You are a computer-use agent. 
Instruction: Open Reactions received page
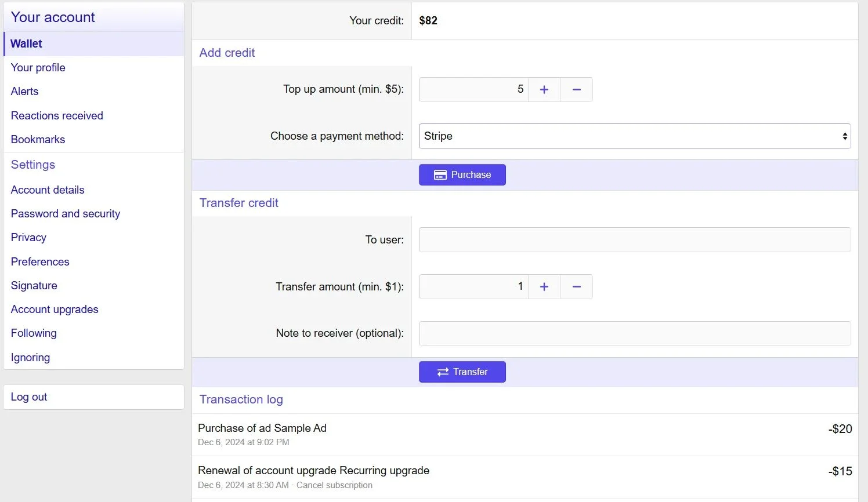(57, 116)
